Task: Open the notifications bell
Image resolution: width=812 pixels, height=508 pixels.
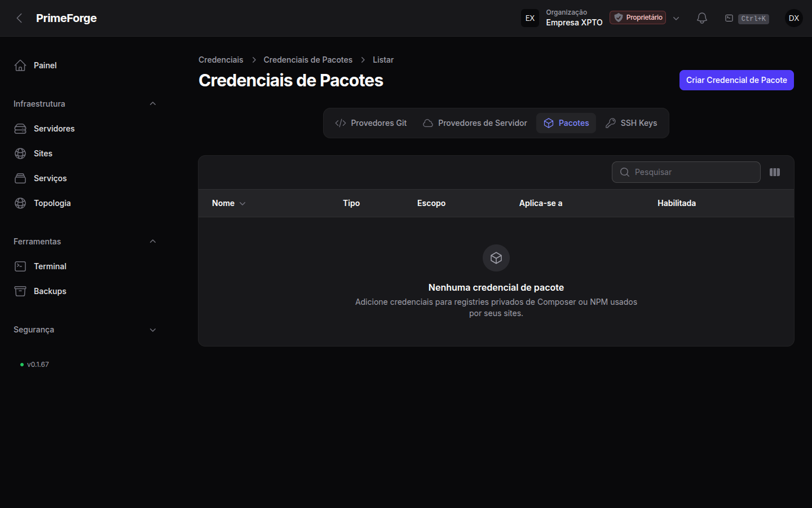Action: coord(702,18)
